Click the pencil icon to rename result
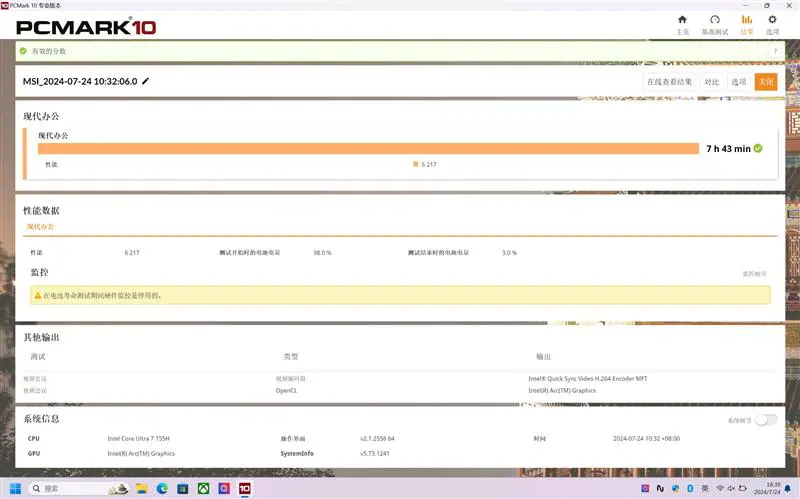This screenshot has width=800, height=499. pyautogui.click(x=145, y=81)
